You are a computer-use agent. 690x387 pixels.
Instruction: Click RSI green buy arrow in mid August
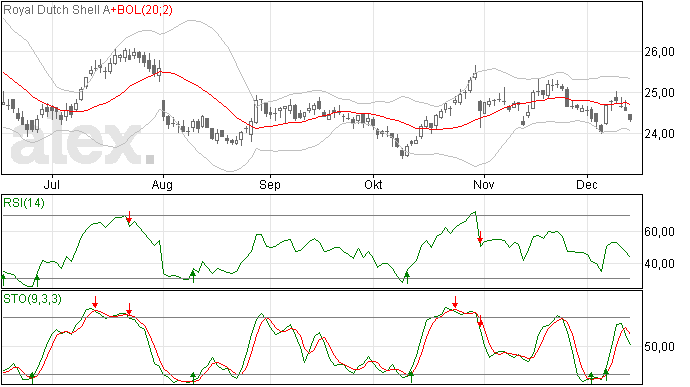point(193,276)
